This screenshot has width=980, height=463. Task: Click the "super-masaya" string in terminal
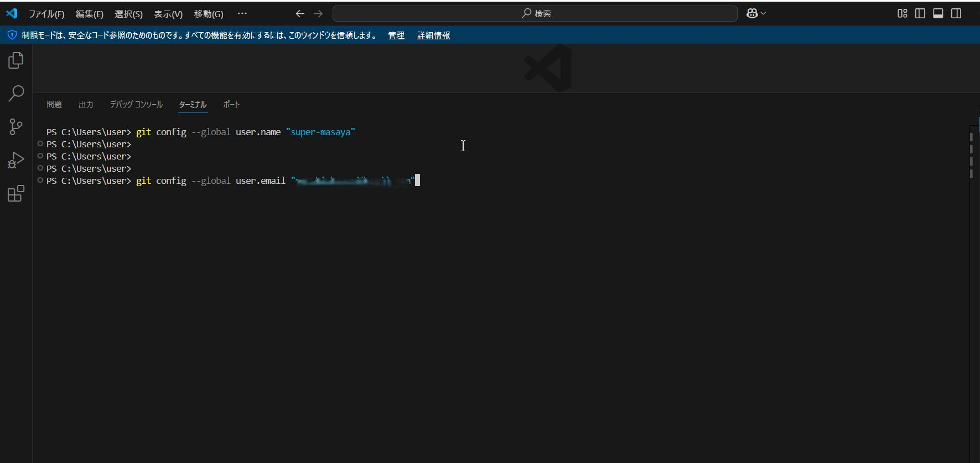tap(320, 132)
